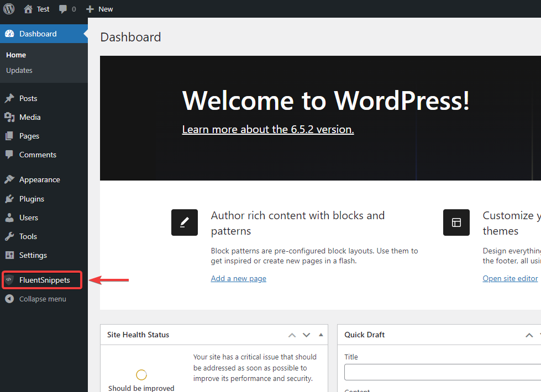Open the comments bubble icon in admin bar

pos(63,9)
